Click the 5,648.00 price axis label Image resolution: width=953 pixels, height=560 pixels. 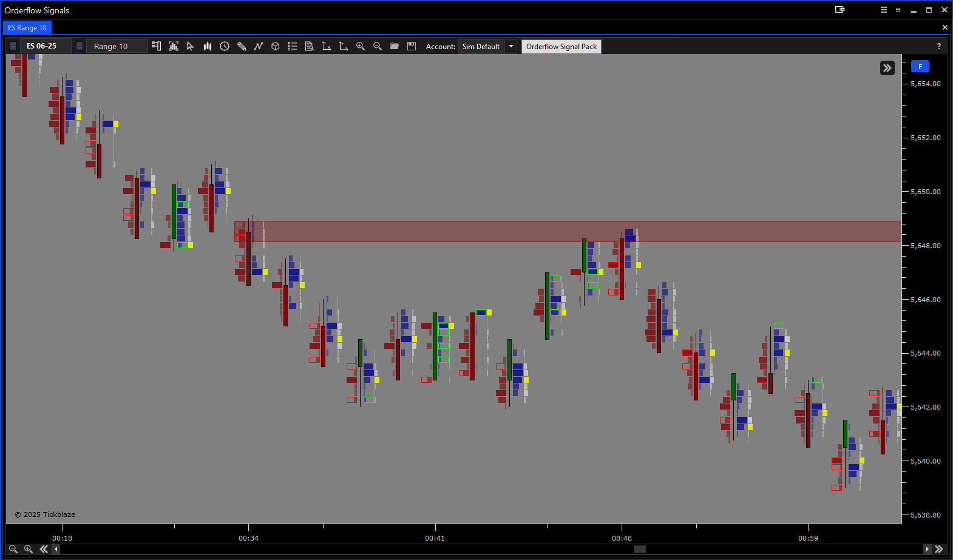click(926, 246)
